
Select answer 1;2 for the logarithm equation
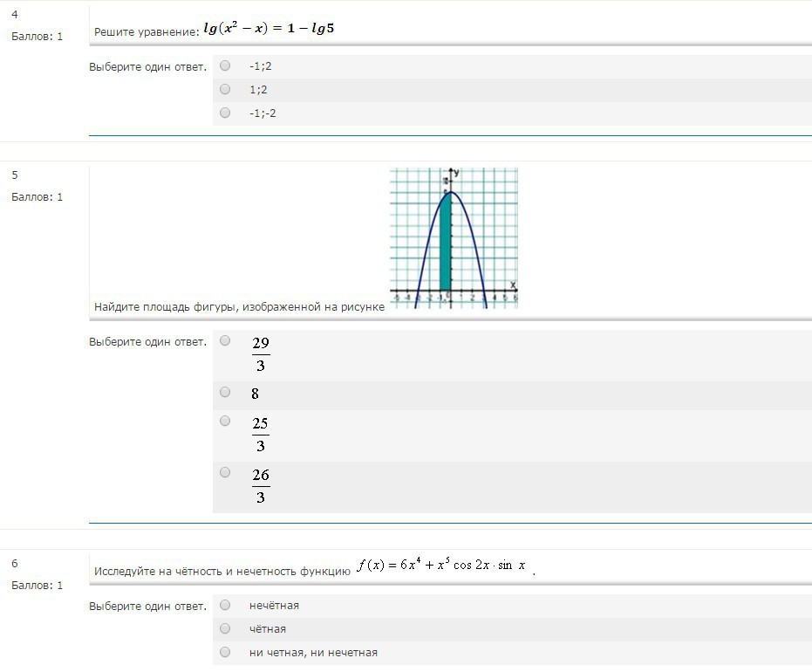tap(226, 89)
